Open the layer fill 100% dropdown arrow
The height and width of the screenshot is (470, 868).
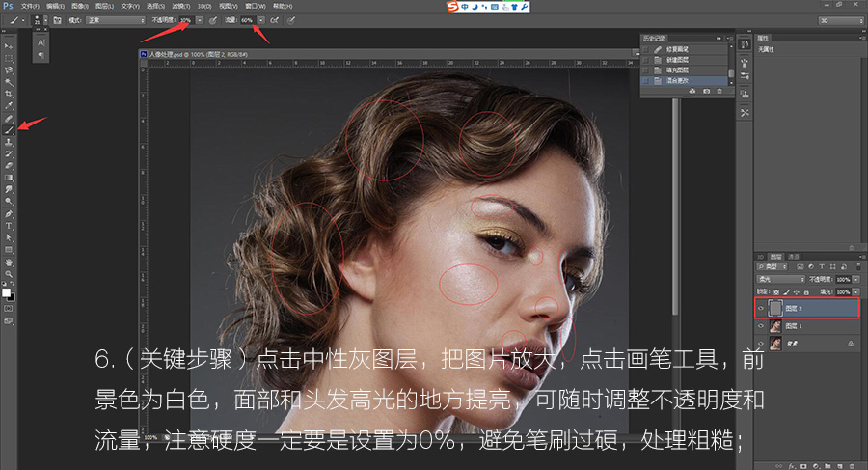(856, 292)
